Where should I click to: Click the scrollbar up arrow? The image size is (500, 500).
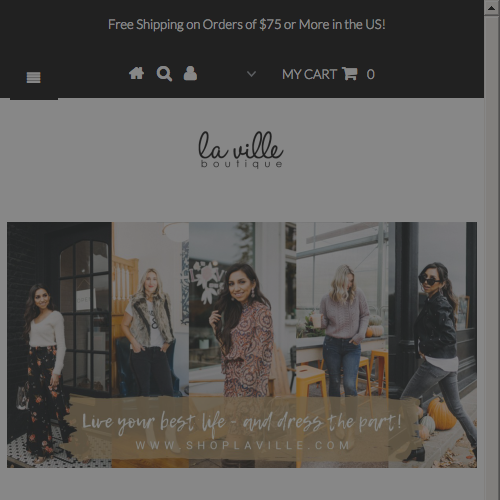pyautogui.click(x=491, y=8)
